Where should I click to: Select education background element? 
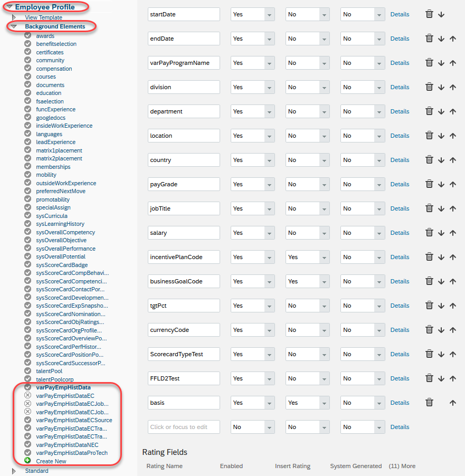point(49,93)
